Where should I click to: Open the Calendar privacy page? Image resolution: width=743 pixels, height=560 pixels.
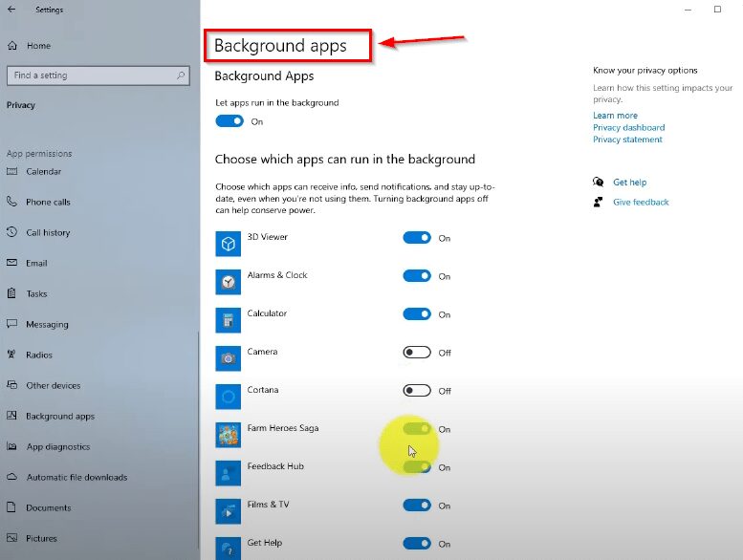(44, 171)
